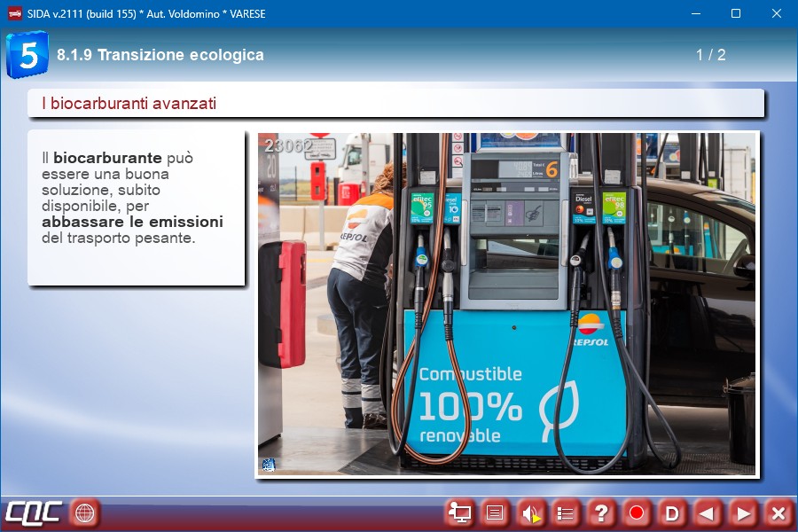Viewport: 798px width, 532px height.
Task: Go to the previous slide arrow
Action: [x=708, y=512]
